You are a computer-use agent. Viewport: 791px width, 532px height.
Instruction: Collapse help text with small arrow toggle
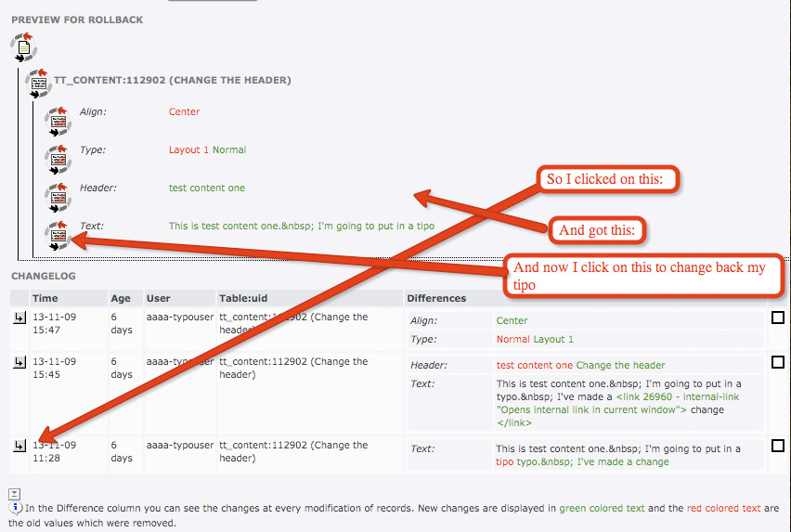(14, 495)
